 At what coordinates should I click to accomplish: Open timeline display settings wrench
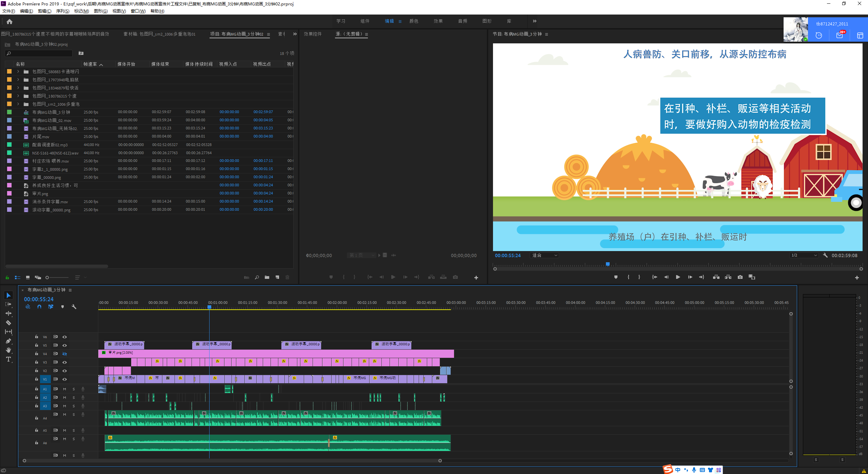coord(74,307)
